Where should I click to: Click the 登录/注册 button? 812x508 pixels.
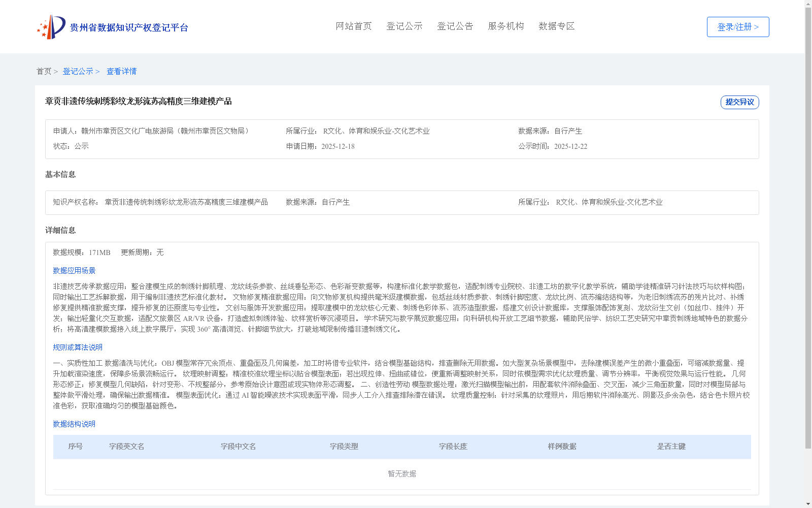[x=738, y=27]
